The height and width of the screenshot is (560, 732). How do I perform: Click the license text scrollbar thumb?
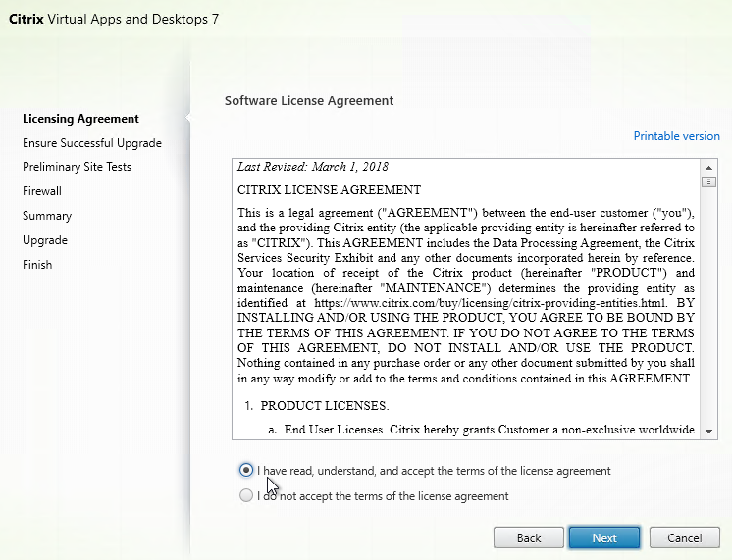708,182
